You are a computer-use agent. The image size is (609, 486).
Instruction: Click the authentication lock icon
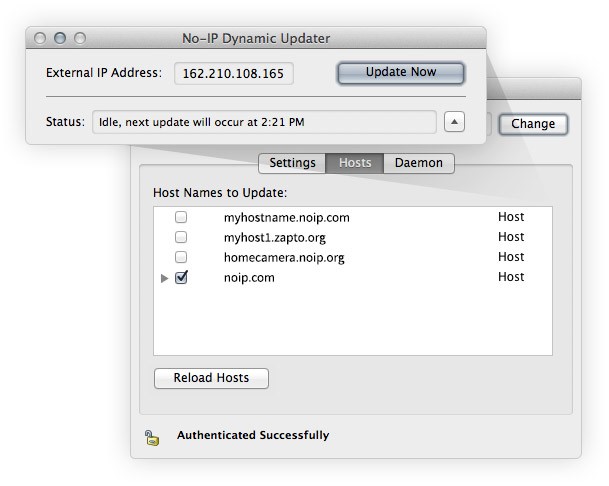coord(152,437)
